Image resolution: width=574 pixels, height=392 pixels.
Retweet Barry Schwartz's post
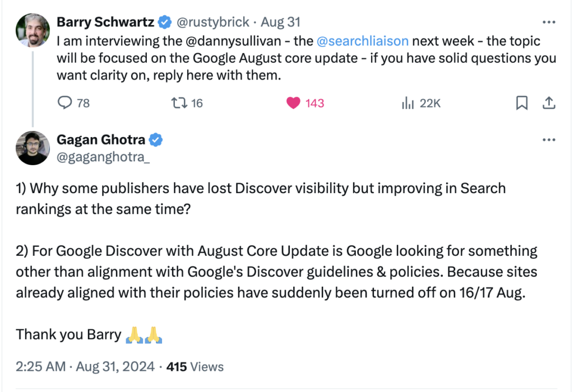(x=179, y=103)
